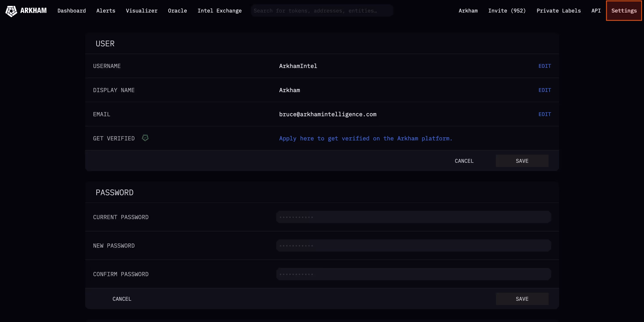Open the Dashboard page
Viewport: 644px width, 322px height.
click(72, 11)
